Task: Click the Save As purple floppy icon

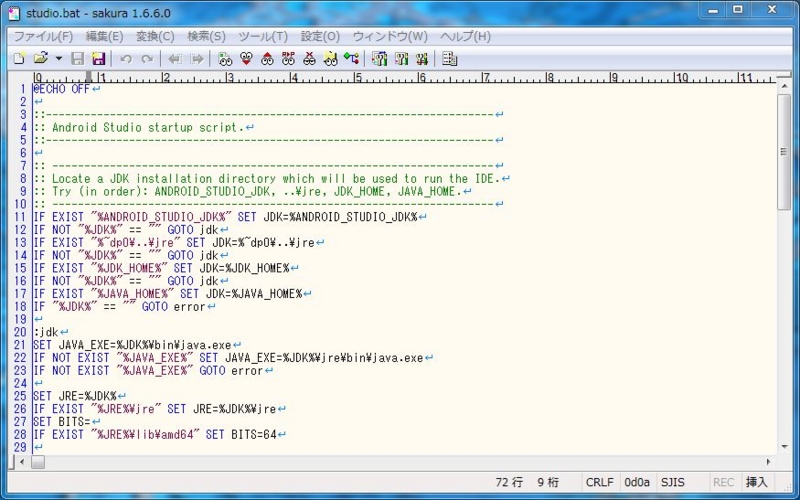Action: [98, 59]
